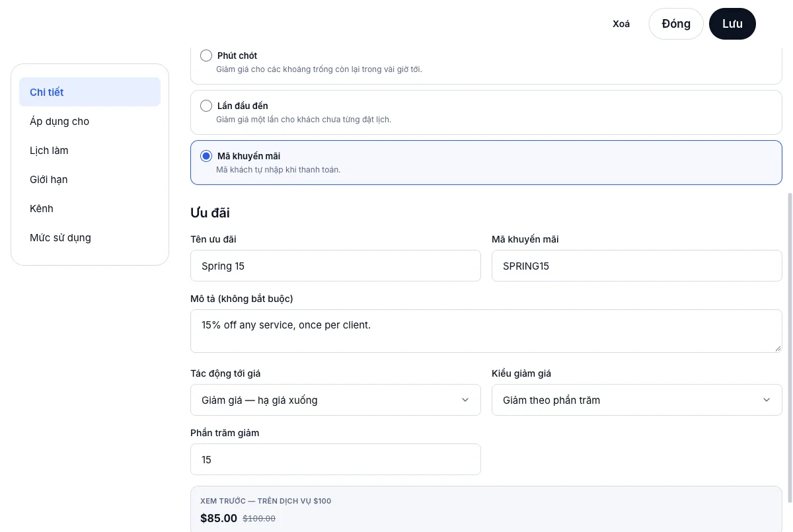Go to Áp dụng cho section
This screenshot has height=532, width=793.
point(90,121)
